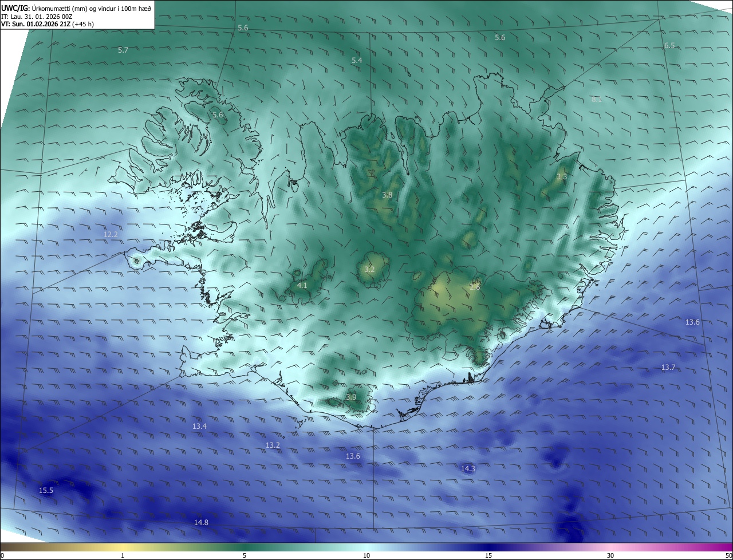This screenshot has height=560, width=733.
Task: Click the 14.3 value over the southern sea
Action: (468, 469)
